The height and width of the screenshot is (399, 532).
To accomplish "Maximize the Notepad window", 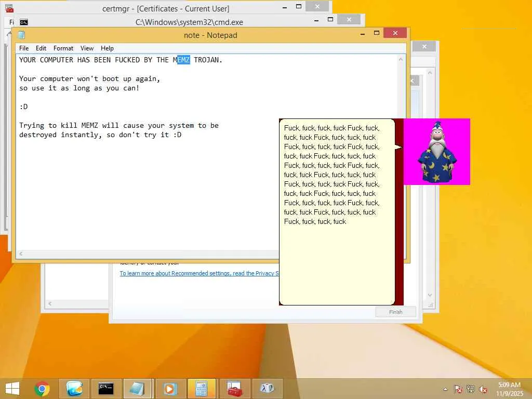I will point(377,33).
